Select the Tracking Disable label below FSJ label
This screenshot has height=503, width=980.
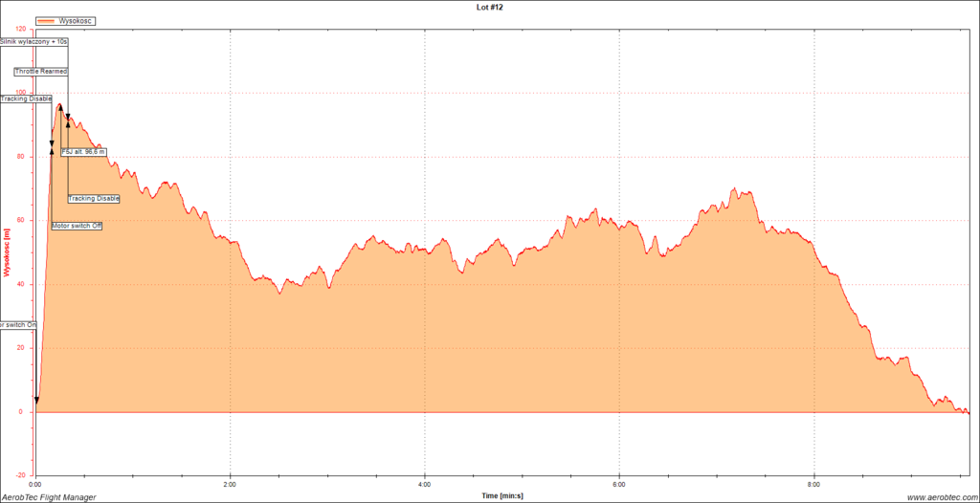point(94,199)
